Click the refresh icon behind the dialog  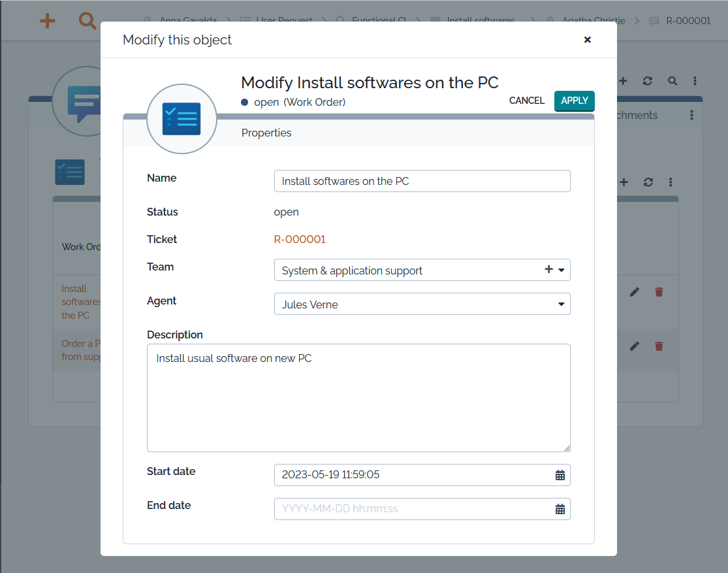(647, 81)
